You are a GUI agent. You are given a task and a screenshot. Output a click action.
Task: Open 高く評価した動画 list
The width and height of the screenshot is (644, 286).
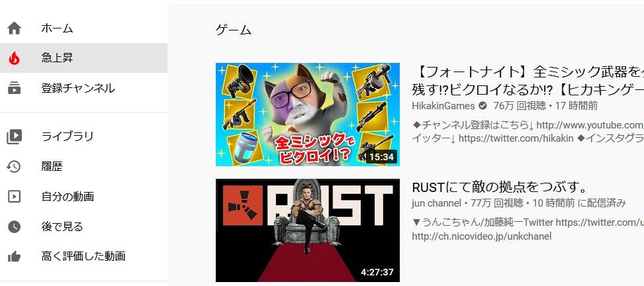84,256
